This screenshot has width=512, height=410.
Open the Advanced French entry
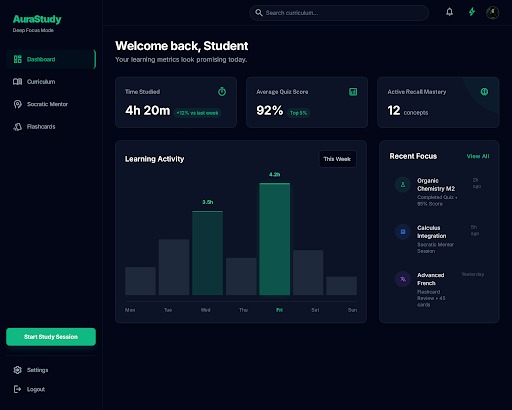(x=439, y=289)
